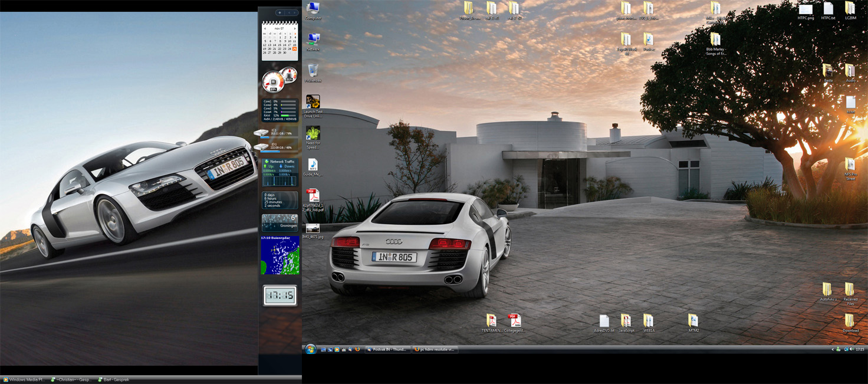Select the Need for Speed shortcut
This screenshot has width=868, height=384.
(x=313, y=137)
